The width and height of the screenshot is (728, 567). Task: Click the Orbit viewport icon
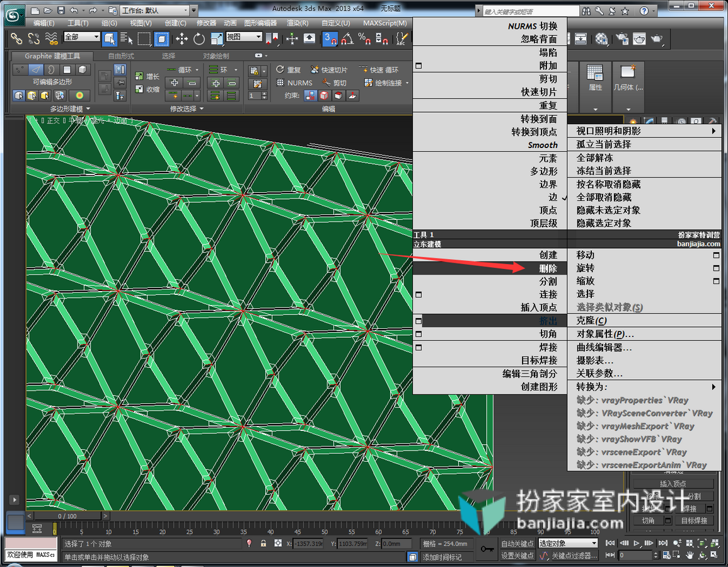coord(702,555)
